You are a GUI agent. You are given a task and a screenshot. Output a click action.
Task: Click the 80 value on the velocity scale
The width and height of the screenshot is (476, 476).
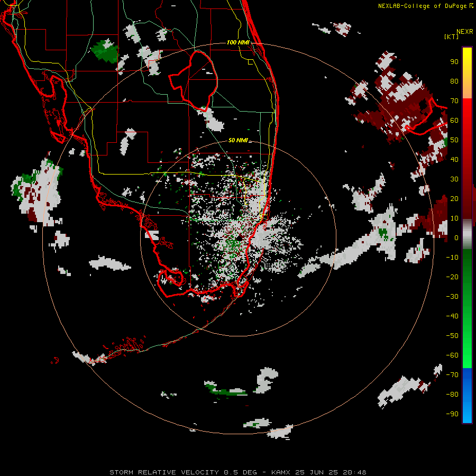tap(454, 81)
